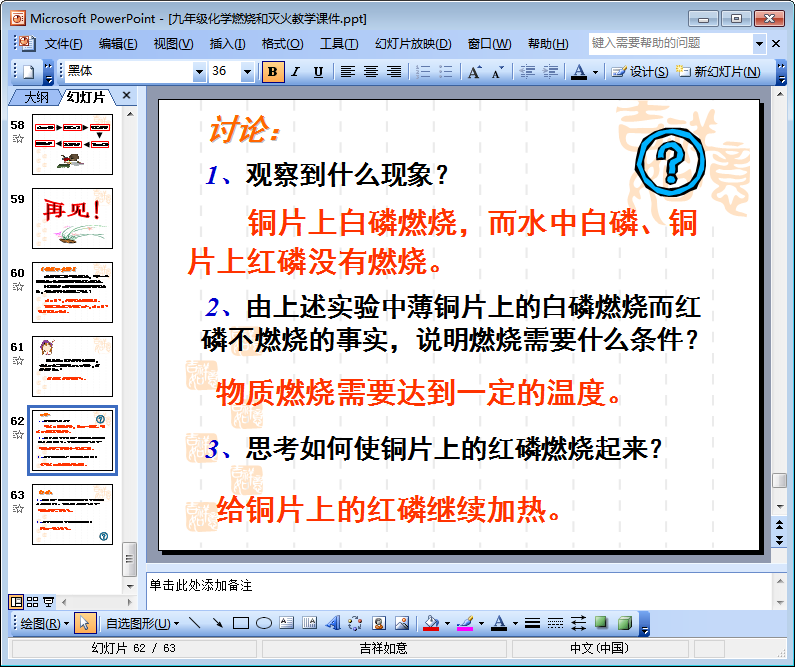This screenshot has height=667, width=795.
Task: Choose the Rectangle shape tool
Action: coord(240,623)
